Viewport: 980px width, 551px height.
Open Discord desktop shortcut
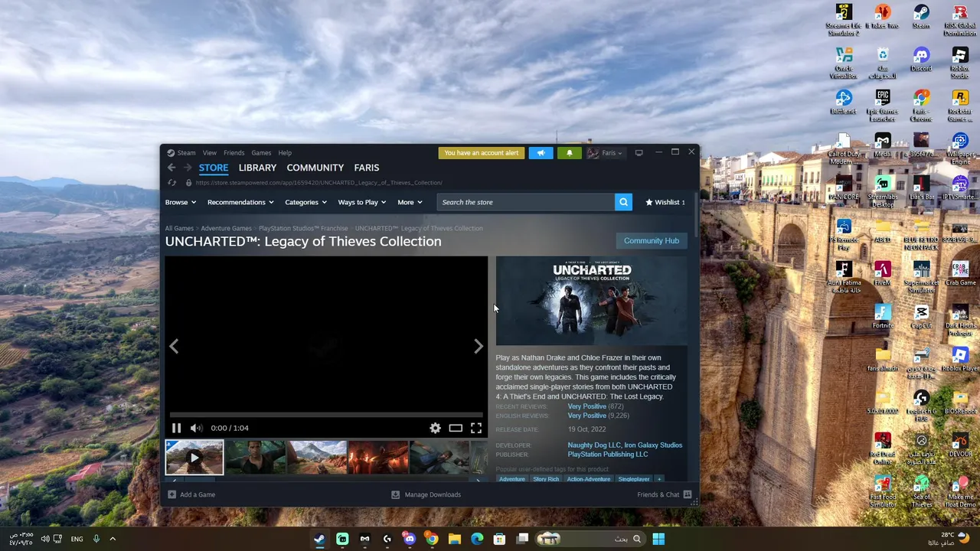(x=921, y=60)
